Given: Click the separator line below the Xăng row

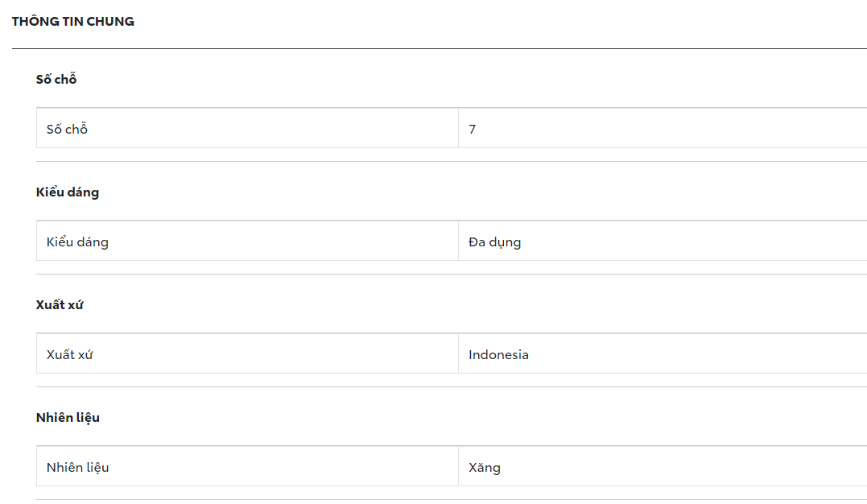Looking at the screenshot, I should pos(451,500).
